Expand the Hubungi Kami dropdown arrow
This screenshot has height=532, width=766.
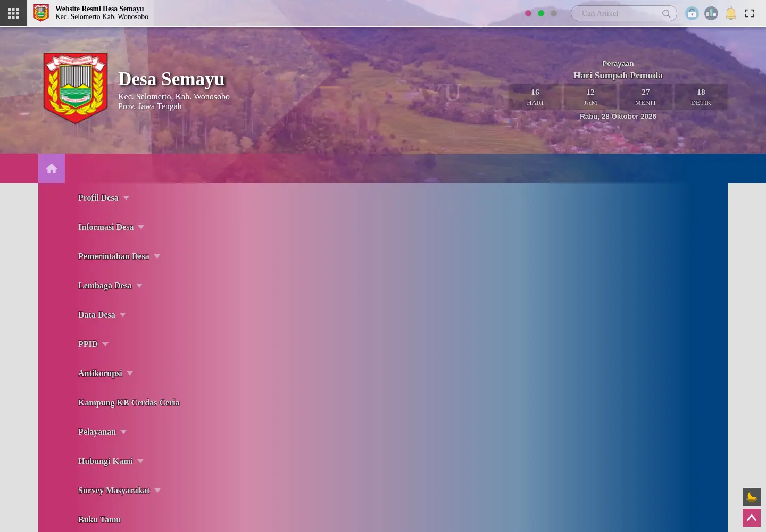tap(140, 461)
